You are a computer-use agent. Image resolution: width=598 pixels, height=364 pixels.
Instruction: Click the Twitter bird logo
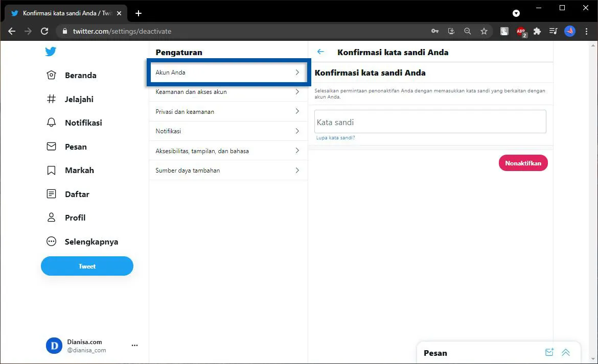click(50, 52)
